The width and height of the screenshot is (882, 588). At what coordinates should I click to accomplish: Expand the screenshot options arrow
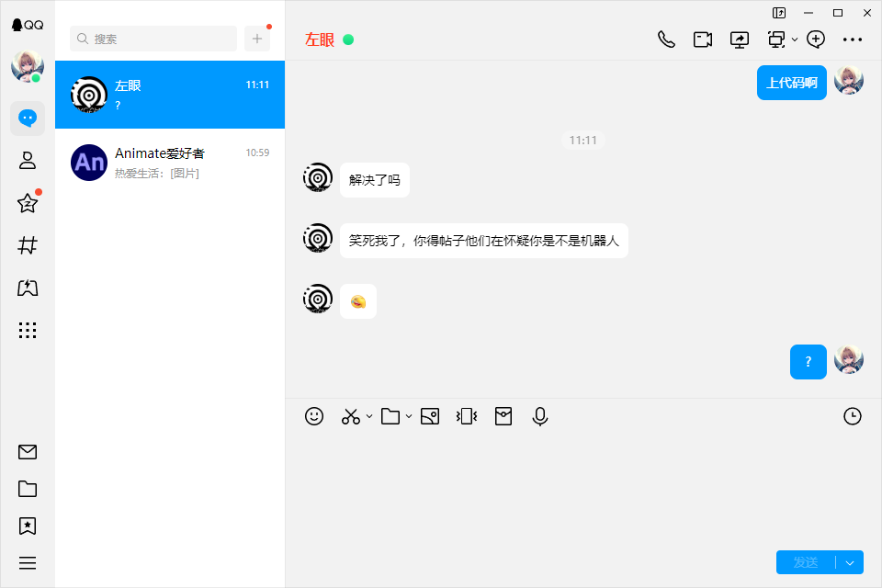pyautogui.click(x=369, y=416)
